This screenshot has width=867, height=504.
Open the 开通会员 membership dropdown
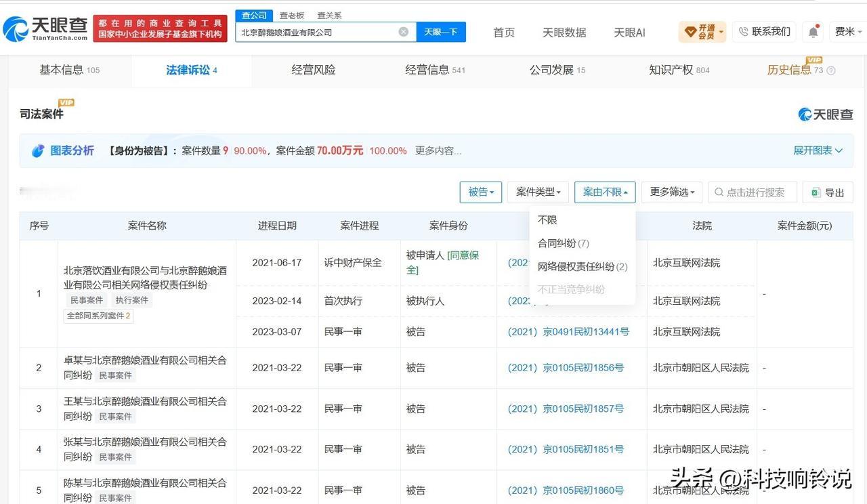(702, 32)
